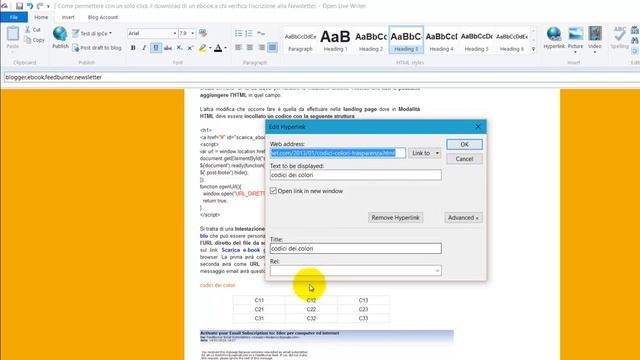Align text left
The image size is (640, 360).
pyautogui.click(x=238, y=48)
